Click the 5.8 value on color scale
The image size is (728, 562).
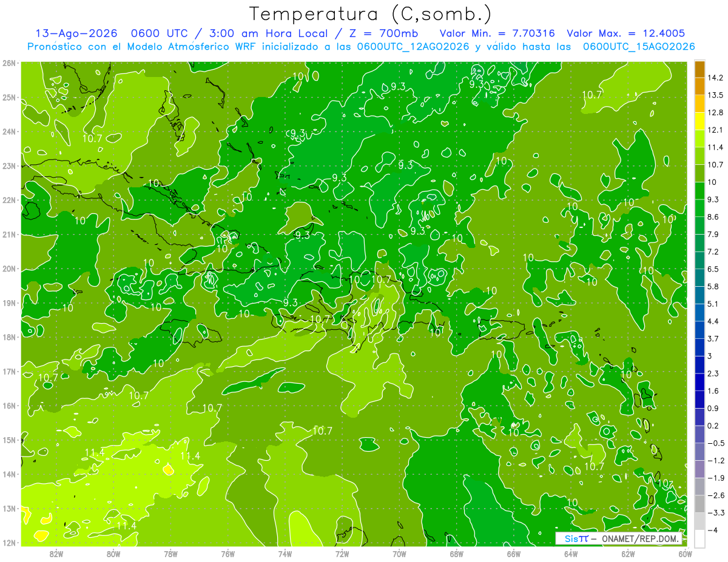coord(713,286)
